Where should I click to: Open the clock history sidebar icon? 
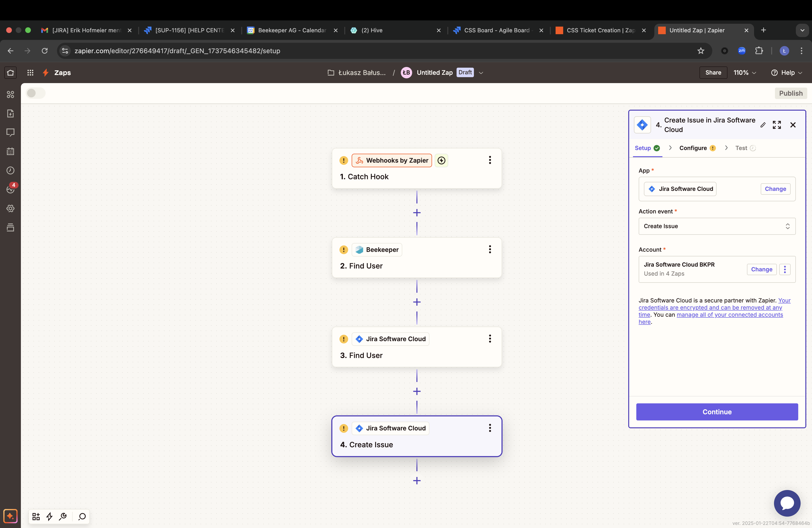pos(11,170)
